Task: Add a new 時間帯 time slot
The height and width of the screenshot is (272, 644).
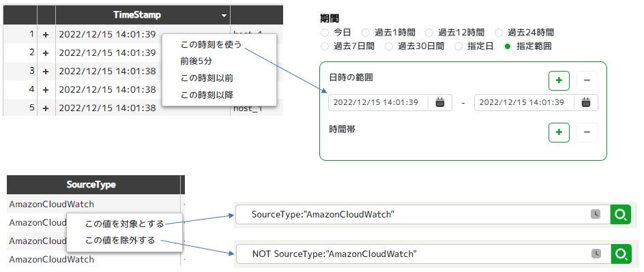Action: pos(559,132)
